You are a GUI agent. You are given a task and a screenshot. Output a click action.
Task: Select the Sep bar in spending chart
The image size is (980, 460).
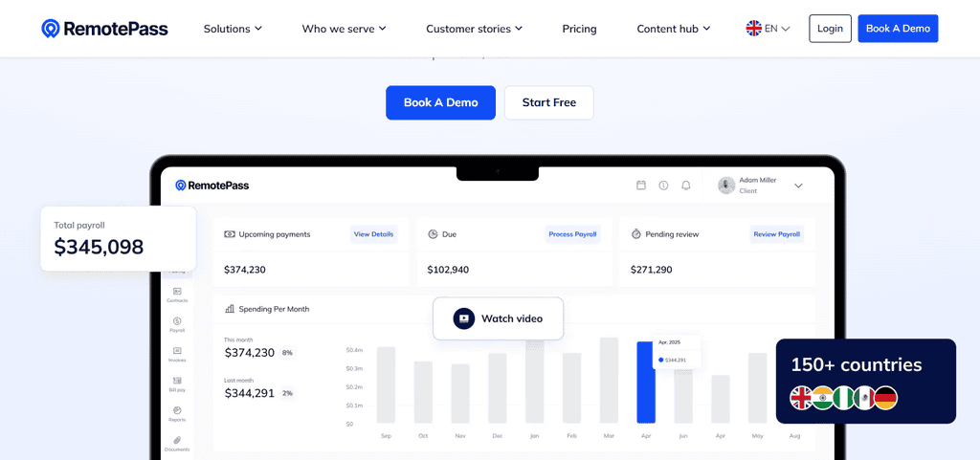387,385
